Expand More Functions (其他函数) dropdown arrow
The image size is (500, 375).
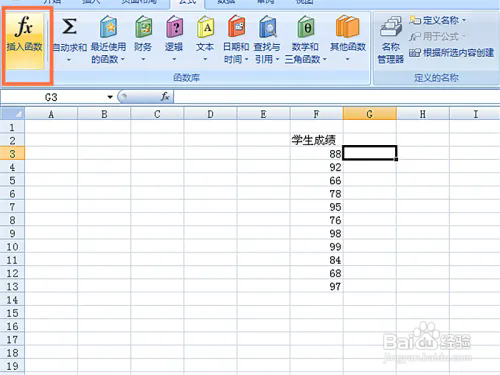click(348, 60)
